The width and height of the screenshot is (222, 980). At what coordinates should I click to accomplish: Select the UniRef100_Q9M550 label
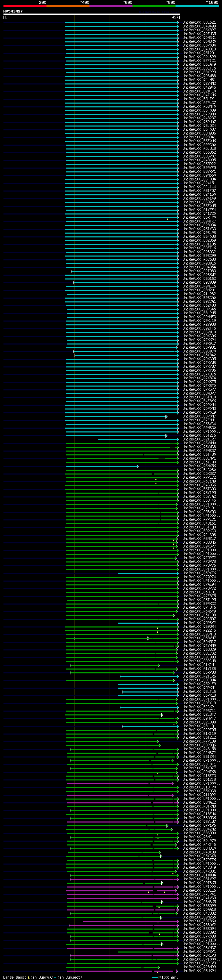199,175
